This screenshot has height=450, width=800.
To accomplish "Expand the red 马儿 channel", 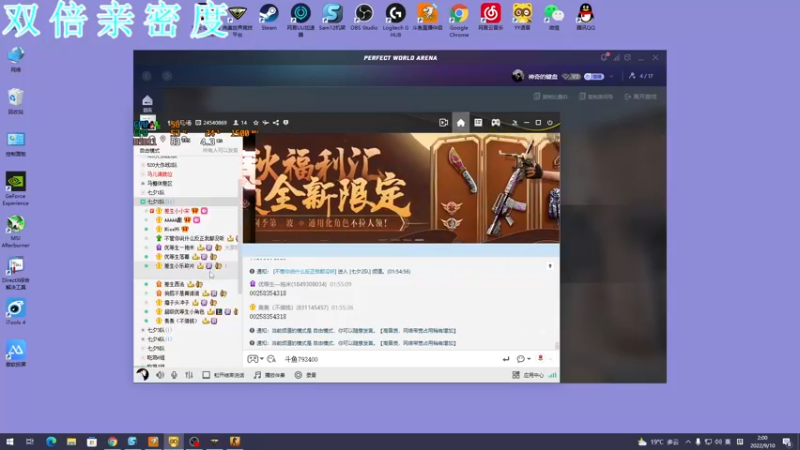I will pyautogui.click(x=143, y=174).
